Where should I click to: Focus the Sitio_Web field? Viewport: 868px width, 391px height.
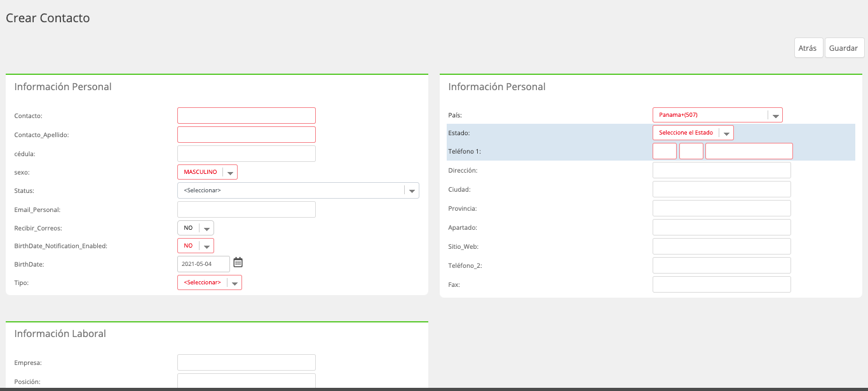[x=722, y=246]
